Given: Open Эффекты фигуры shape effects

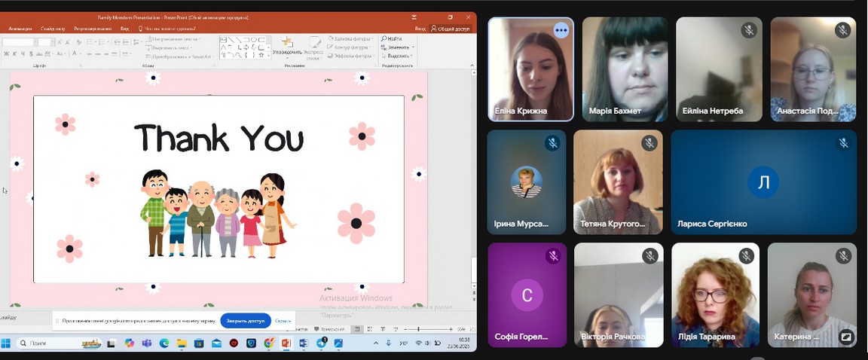Looking at the screenshot, I should pos(351,56).
